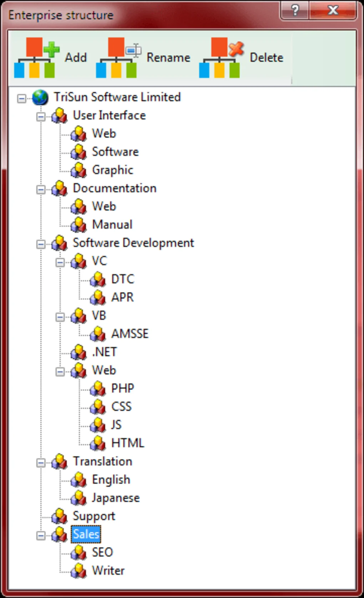Select the AMSSE tree item
Screen dimensions: 364x598
coord(130,334)
